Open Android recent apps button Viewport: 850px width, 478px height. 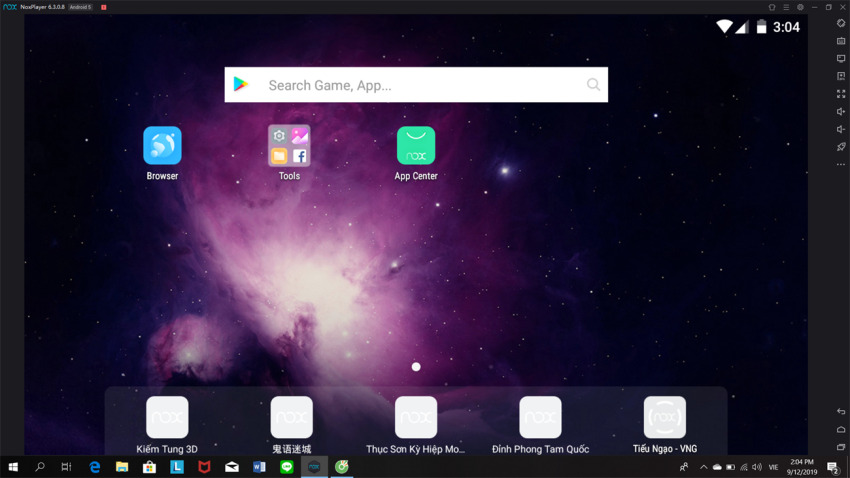click(841, 447)
